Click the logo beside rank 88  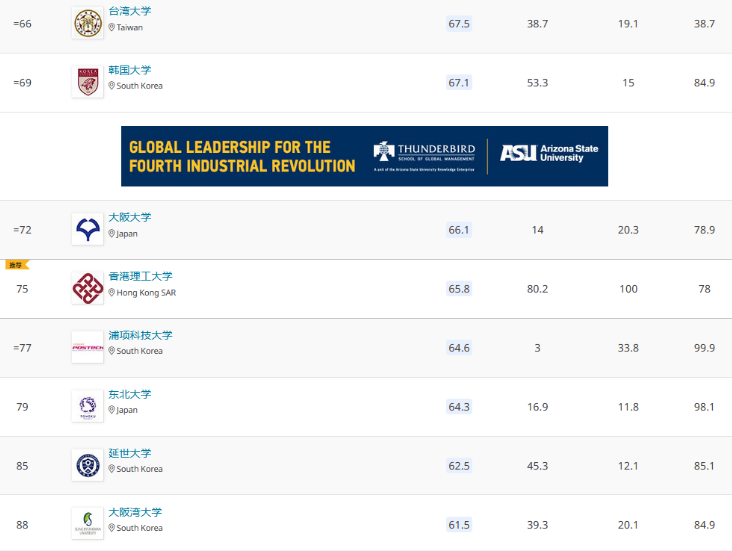pyautogui.click(x=88, y=524)
